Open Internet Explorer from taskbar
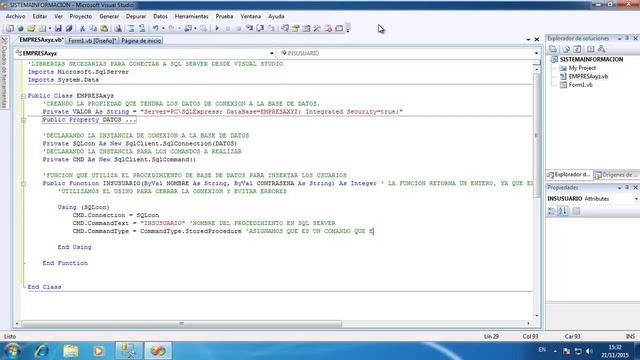Viewport: 640px width, 360px height. click(x=42, y=351)
